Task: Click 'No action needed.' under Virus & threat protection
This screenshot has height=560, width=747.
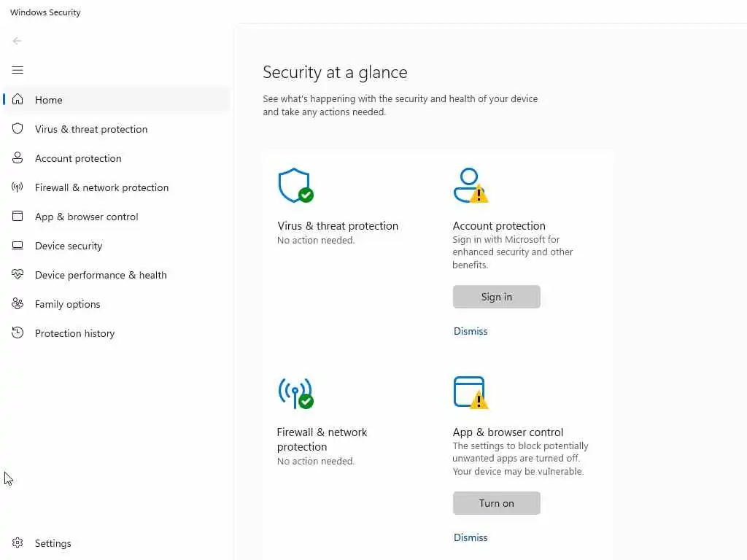Action: pyautogui.click(x=316, y=241)
